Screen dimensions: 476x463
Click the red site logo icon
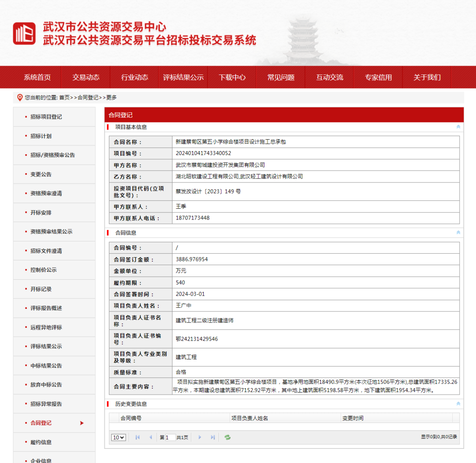[24, 33]
